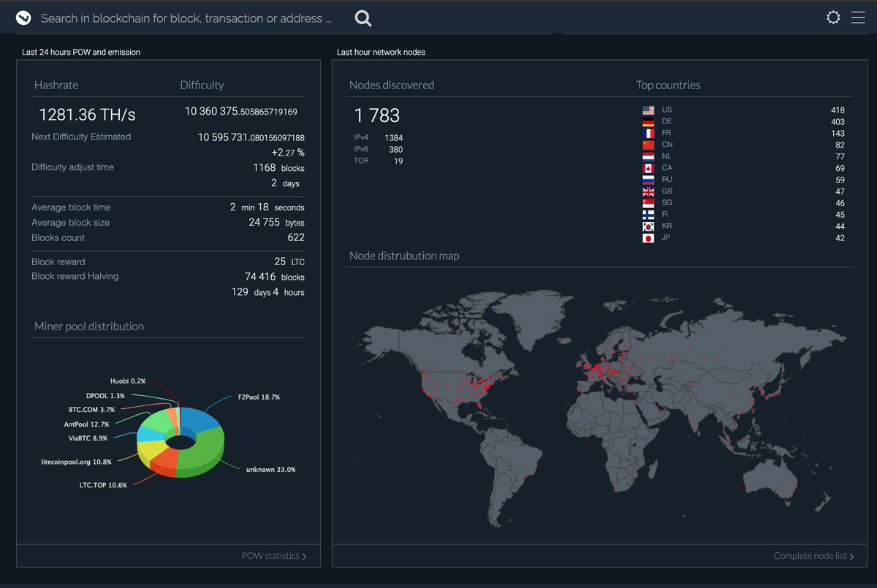
Task: Click the Chinese flag next to CN
Action: pyautogui.click(x=648, y=145)
